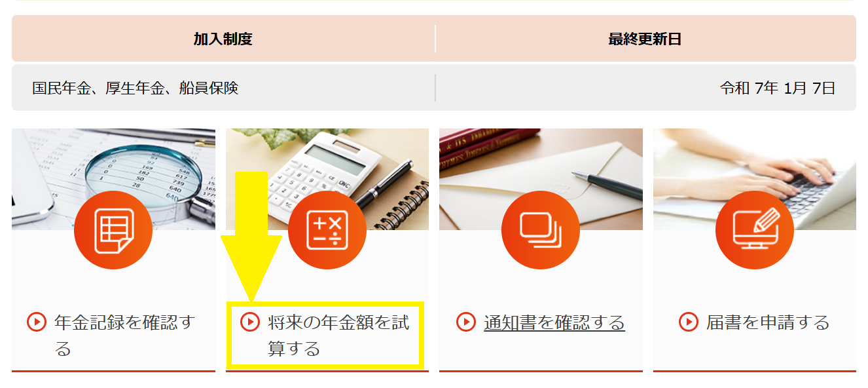This screenshot has height=388, width=868.
Task: Click the play arrow beside 将来の年金額を試算する
Action: [250, 322]
